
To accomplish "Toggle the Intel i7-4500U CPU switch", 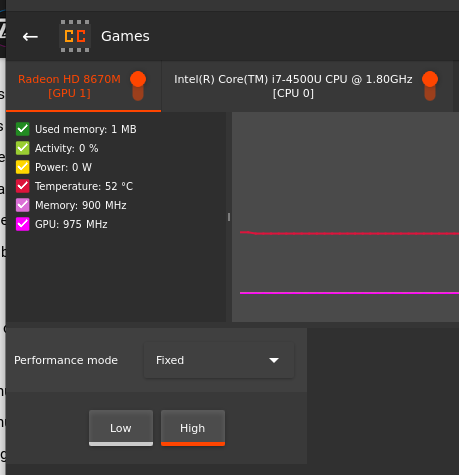I will 430,86.
